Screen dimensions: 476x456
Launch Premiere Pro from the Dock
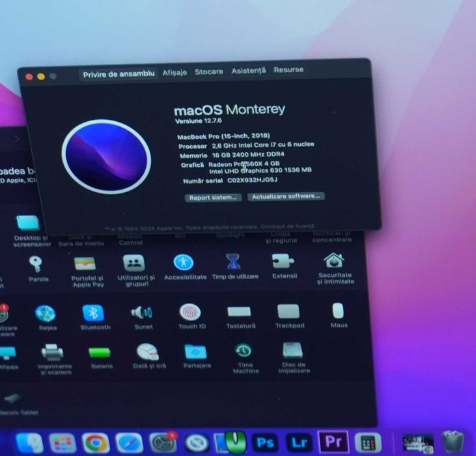pyautogui.click(x=333, y=441)
